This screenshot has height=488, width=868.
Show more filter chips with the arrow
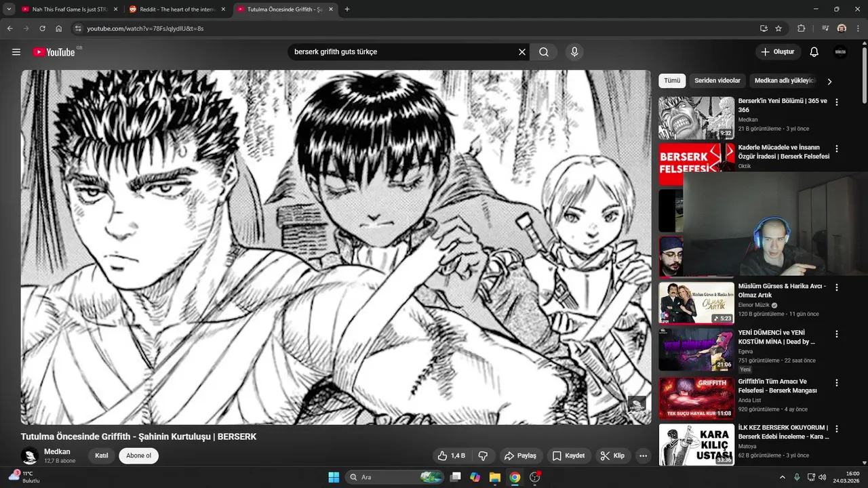click(829, 81)
